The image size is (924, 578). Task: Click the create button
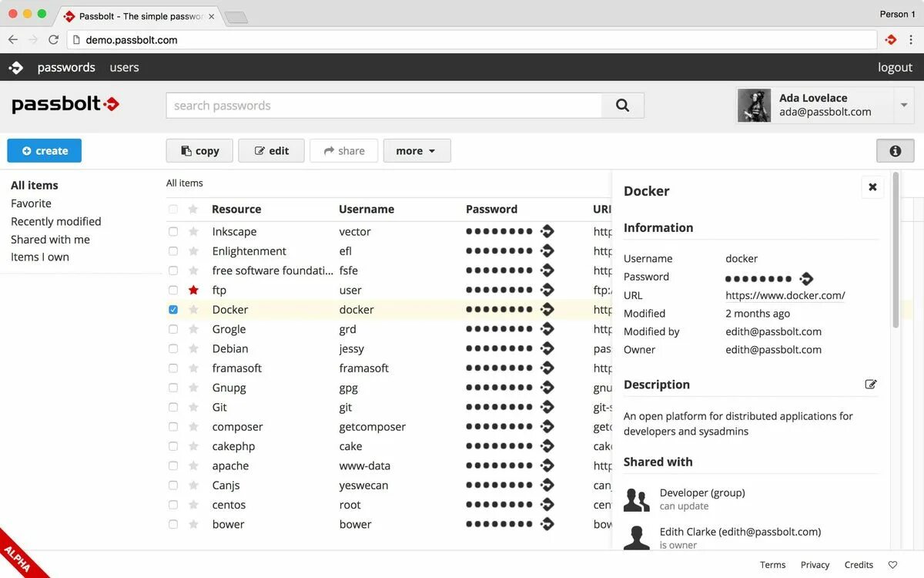coord(45,151)
